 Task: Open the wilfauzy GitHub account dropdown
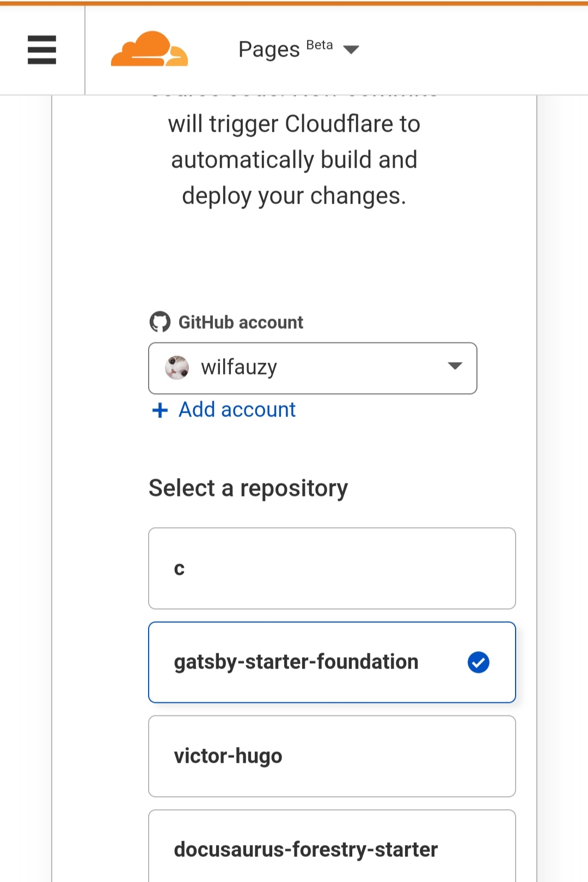click(x=313, y=368)
